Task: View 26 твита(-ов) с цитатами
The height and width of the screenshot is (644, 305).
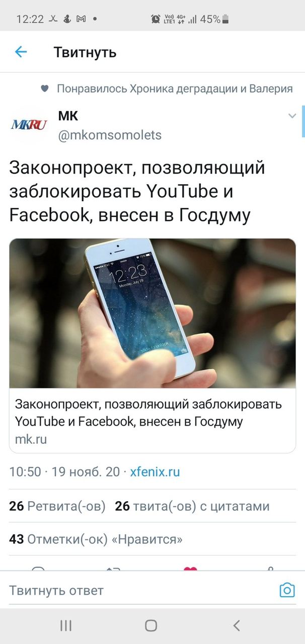Action: (x=192, y=506)
